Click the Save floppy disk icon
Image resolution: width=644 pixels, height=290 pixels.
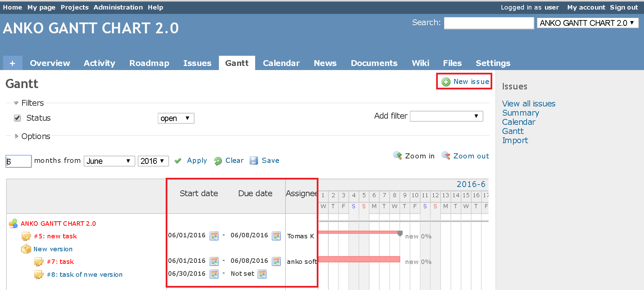tap(254, 160)
